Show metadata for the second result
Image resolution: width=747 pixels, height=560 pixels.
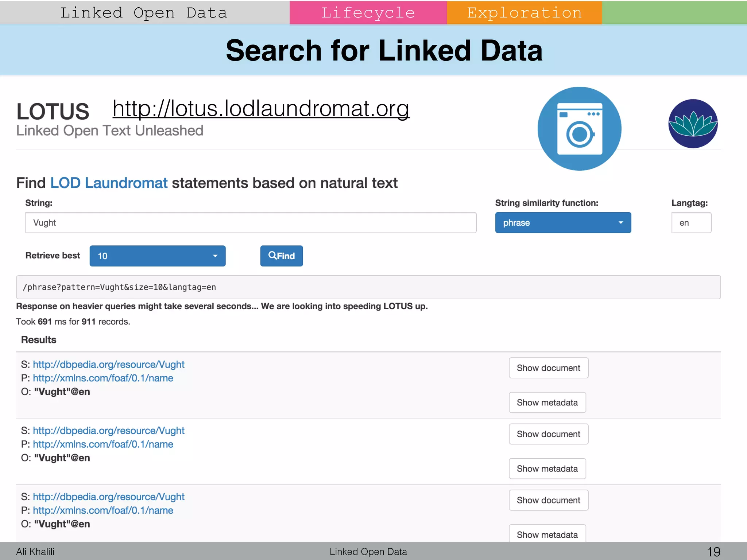click(547, 468)
